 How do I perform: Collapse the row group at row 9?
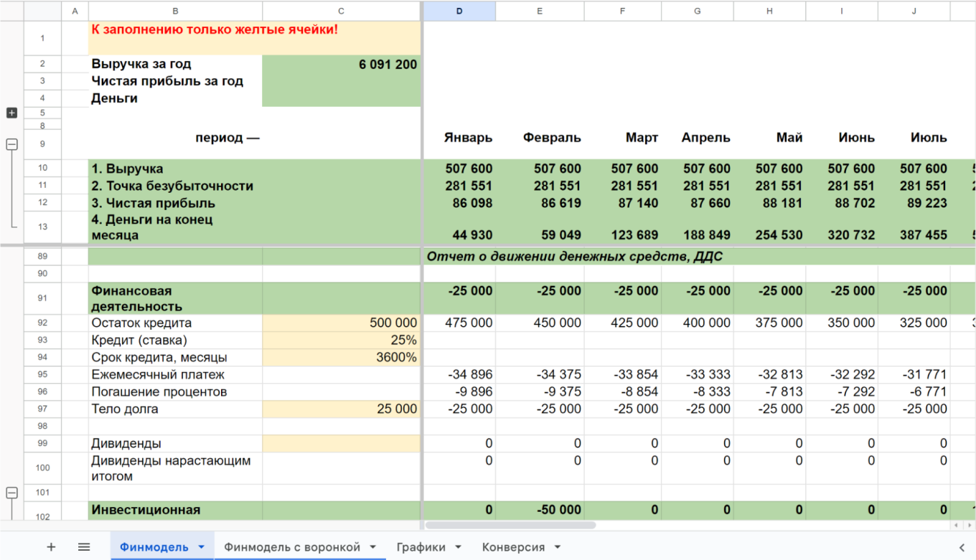click(x=11, y=144)
